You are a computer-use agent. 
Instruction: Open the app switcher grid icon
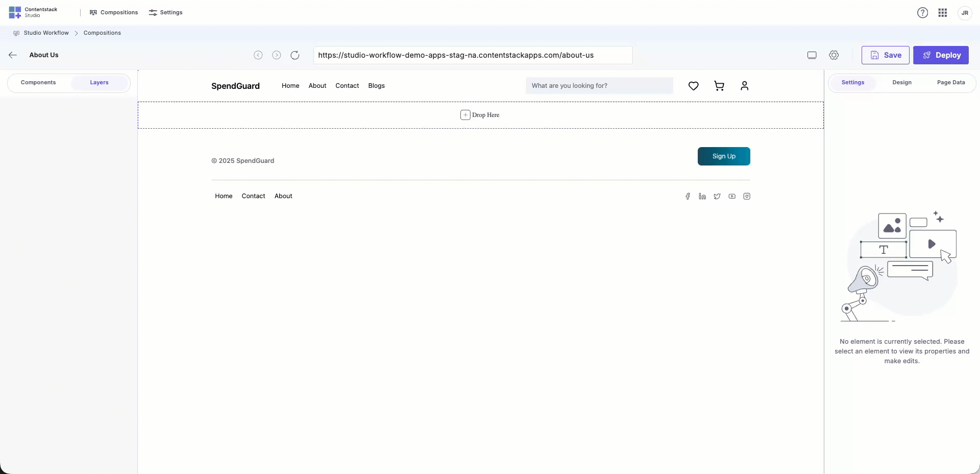(x=943, y=12)
